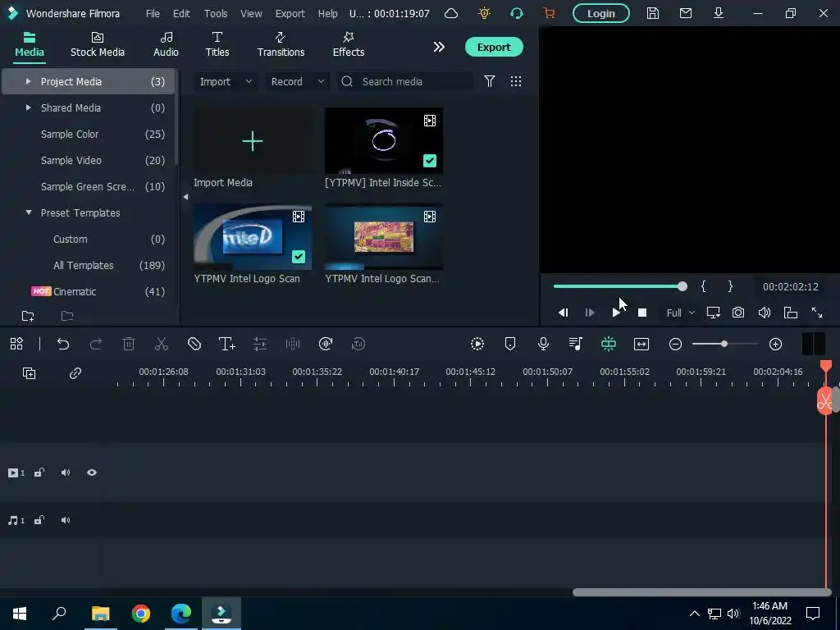
Task: Hide video track 1 with the eye icon
Action: 92,472
